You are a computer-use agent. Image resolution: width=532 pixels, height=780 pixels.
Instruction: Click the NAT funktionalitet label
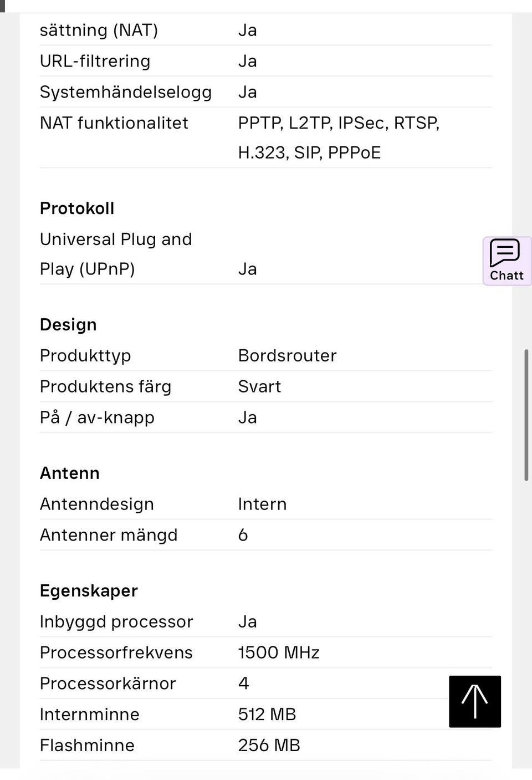pos(114,123)
